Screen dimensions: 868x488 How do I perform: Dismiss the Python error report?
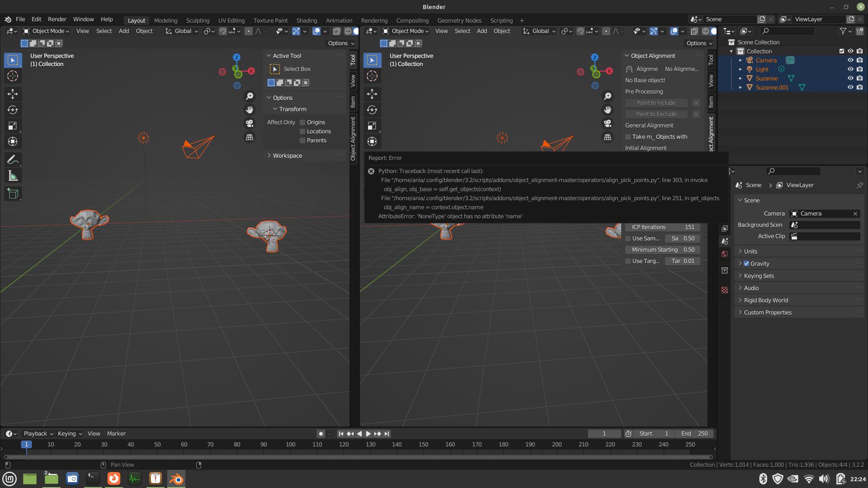371,171
